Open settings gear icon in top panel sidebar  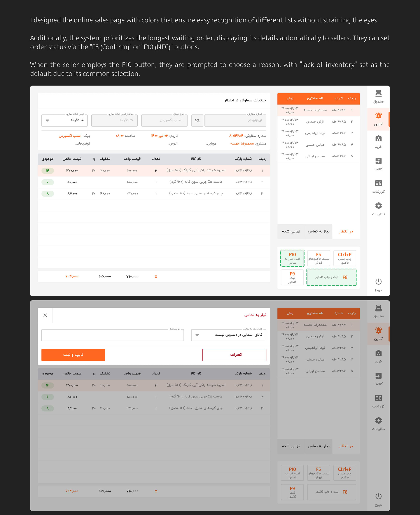378,206
